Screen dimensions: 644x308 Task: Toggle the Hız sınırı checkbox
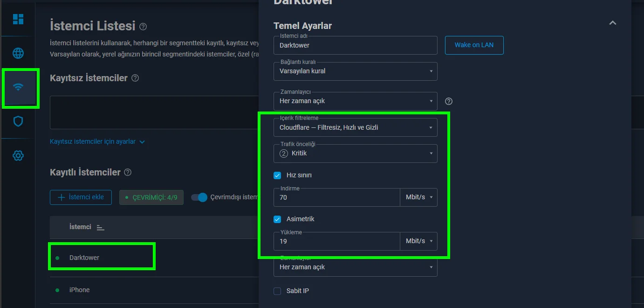pyautogui.click(x=277, y=175)
